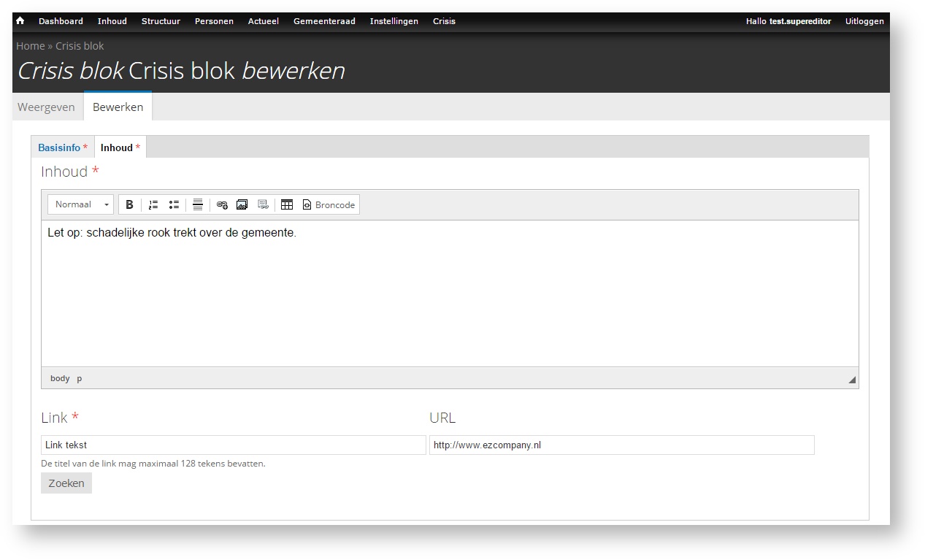Open the Structuur menu
Screen dimensions: 925x560
pos(161,21)
